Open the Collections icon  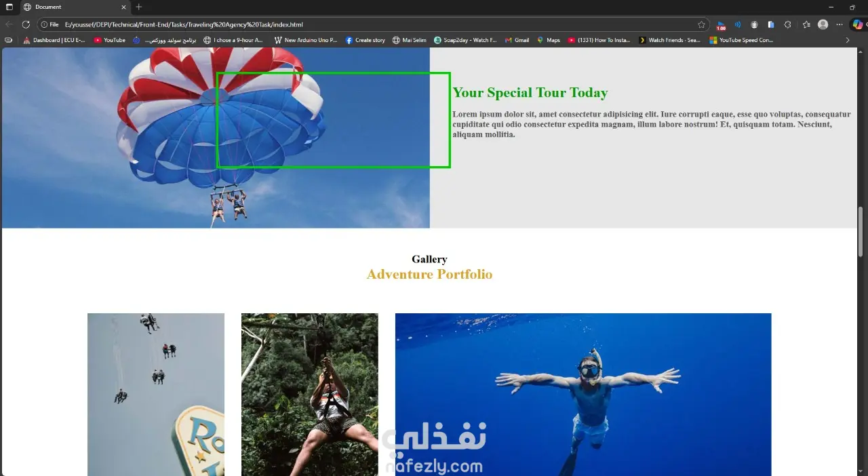pyautogui.click(x=771, y=24)
